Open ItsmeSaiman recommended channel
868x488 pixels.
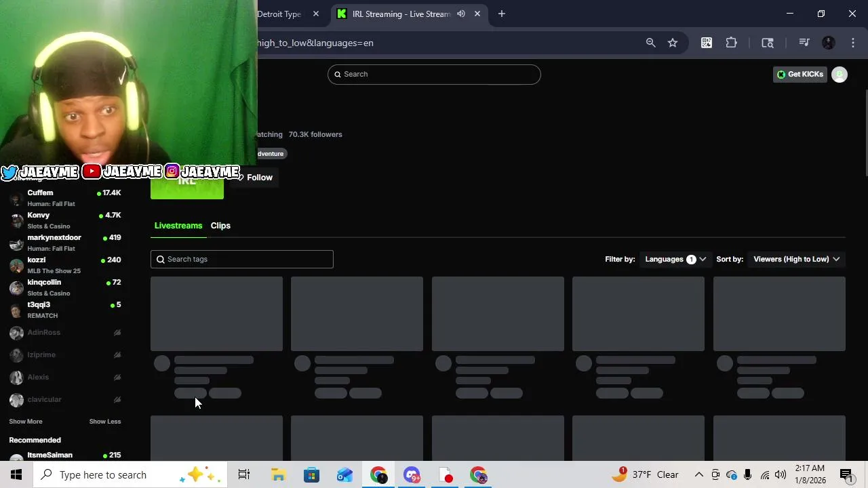pyautogui.click(x=65, y=456)
